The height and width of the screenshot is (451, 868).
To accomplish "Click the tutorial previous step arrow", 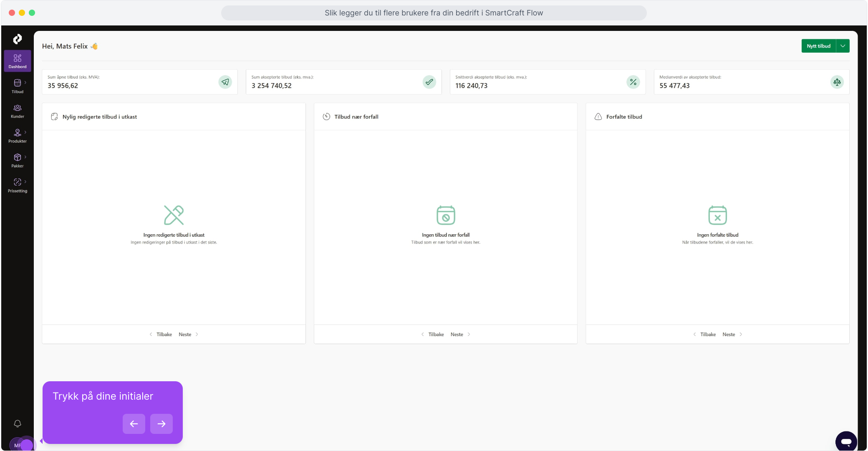I will tap(134, 424).
